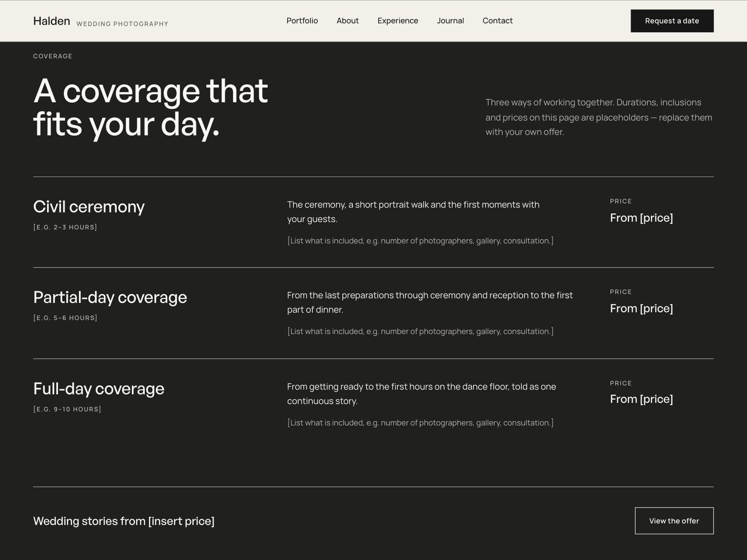Viewport: 747px width, 560px height.
Task: Click the Three ways of working together paragraph
Action: (599, 117)
